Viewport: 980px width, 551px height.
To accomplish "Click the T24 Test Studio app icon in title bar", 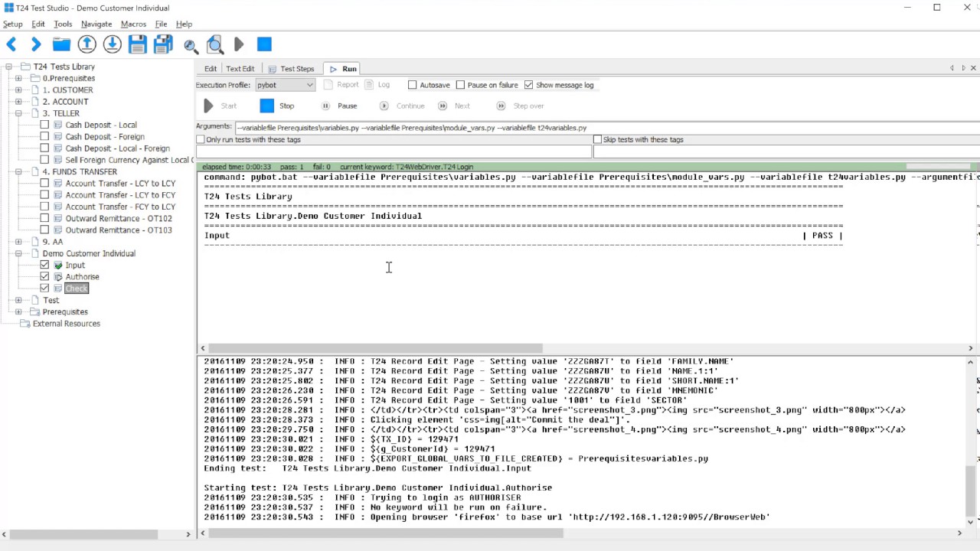I will click(x=8, y=8).
